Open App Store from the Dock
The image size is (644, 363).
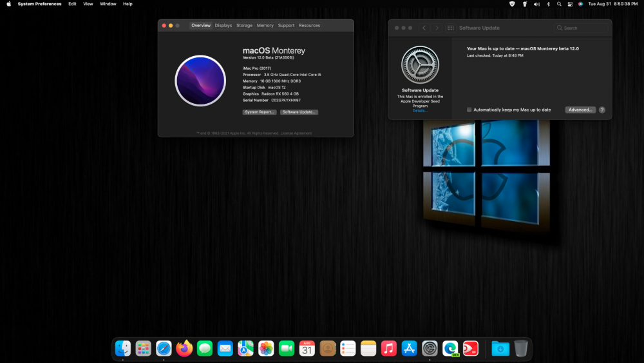[410, 349]
